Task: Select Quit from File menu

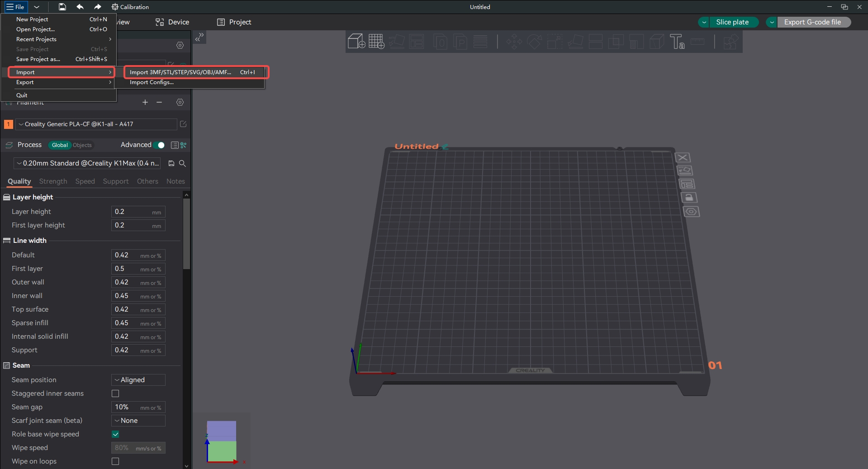Action: (59, 95)
